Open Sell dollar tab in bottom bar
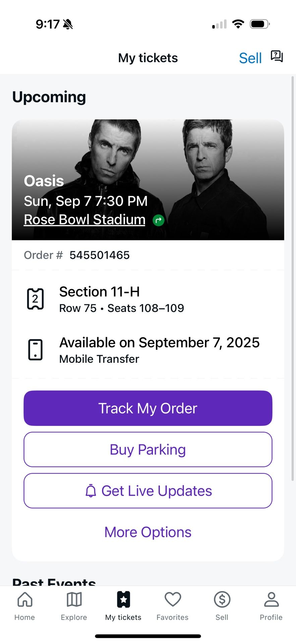This screenshot has width=296, height=644. (x=222, y=606)
